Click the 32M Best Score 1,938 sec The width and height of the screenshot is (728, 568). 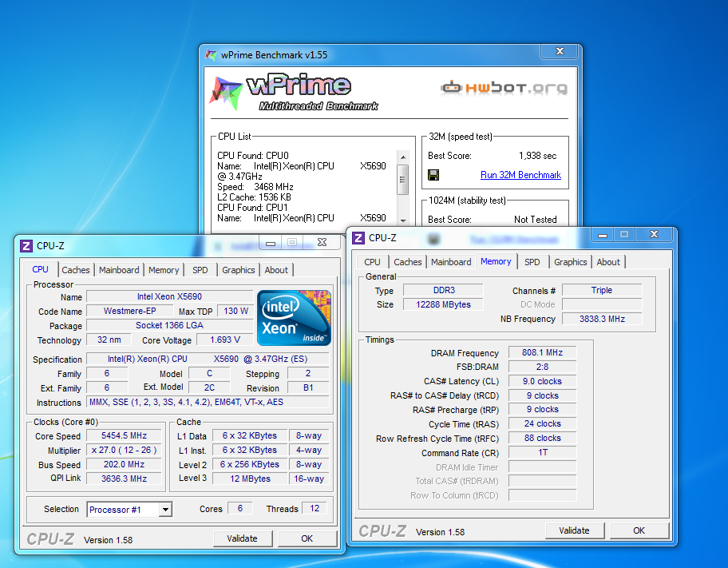[538, 156]
